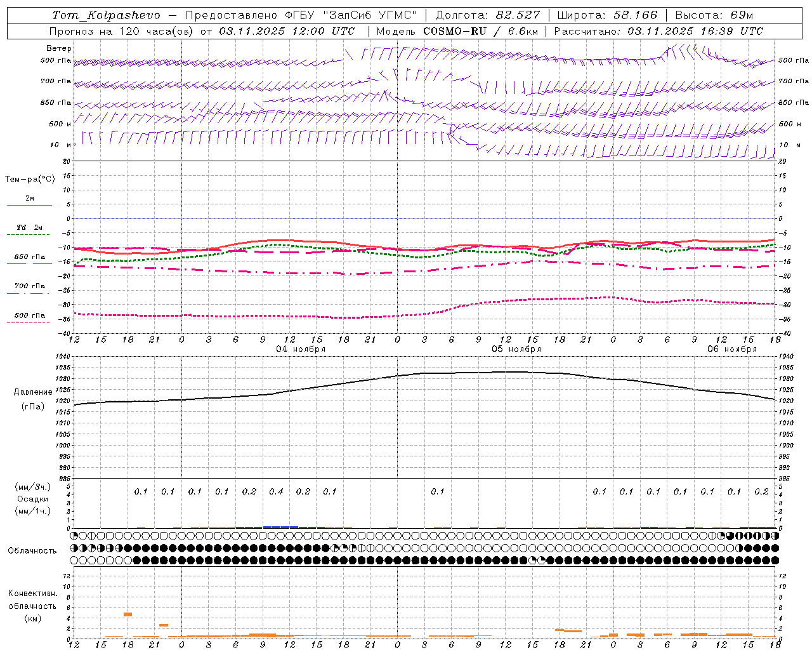The height and width of the screenshot is (650, 812).
Task: Click the '(мм/3ч.)' precipitation unit label
Action: click(33, 487)
